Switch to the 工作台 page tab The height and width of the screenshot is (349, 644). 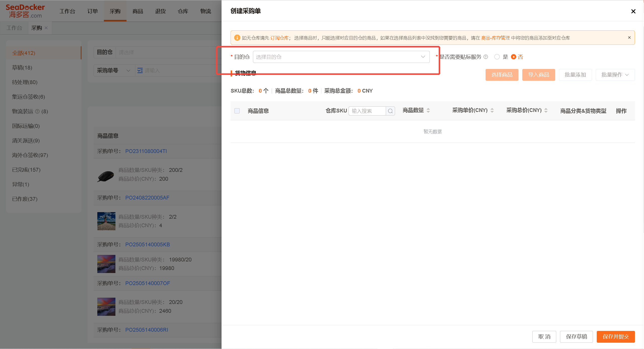pyautogui.click(x=14, y=28)
